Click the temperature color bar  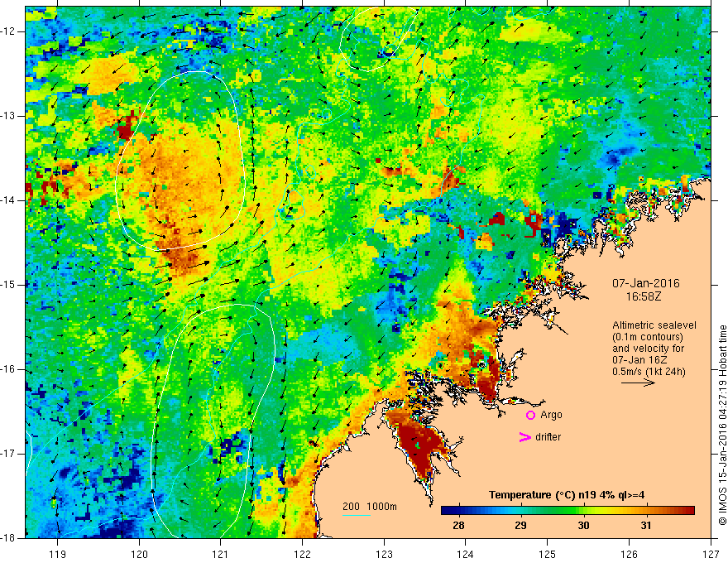[x=568, y=510]
